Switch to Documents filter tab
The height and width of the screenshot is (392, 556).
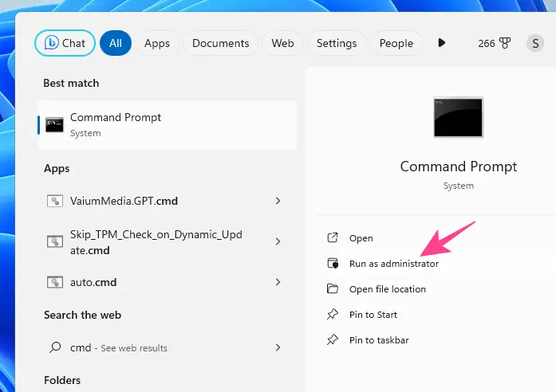pos(220,43)
